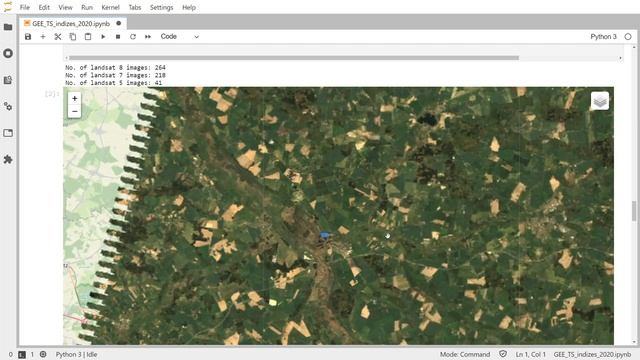Open the Extension Manager puzzle icon
The width and height of the screenshot is (640, 360).
click(8, 160)
